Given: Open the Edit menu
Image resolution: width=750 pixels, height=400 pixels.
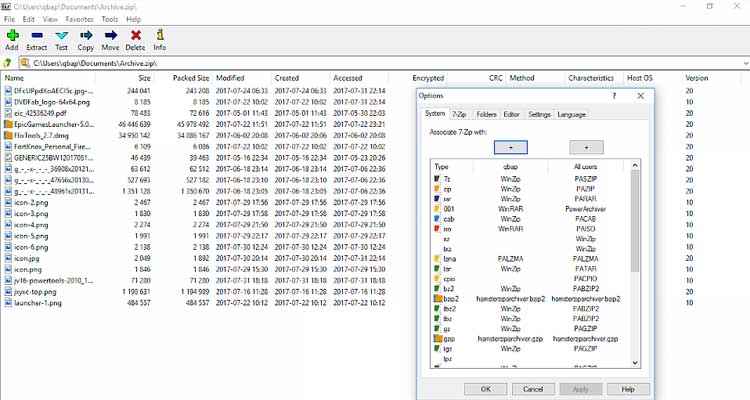Looking at the screenshot, I should point(29,19).
